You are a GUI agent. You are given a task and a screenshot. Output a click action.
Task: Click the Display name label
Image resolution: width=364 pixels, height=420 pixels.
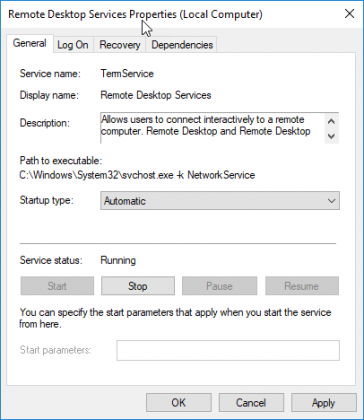click(49, 95)
